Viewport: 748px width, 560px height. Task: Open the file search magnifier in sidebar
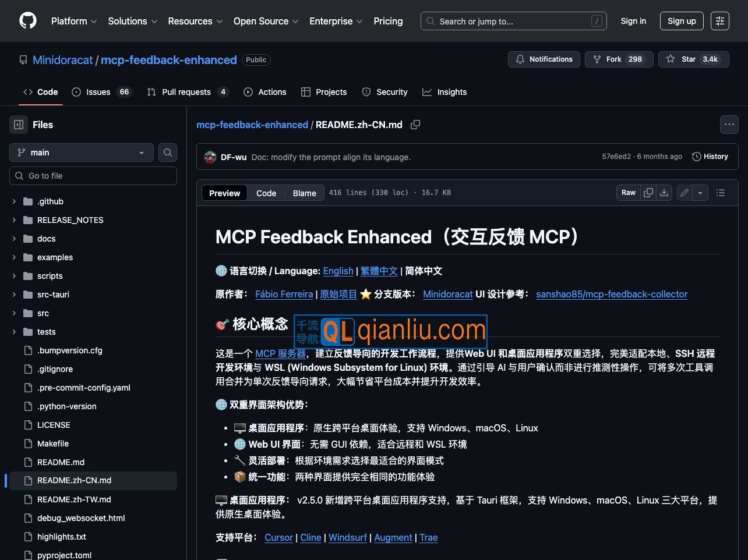(x=167, y=152)
